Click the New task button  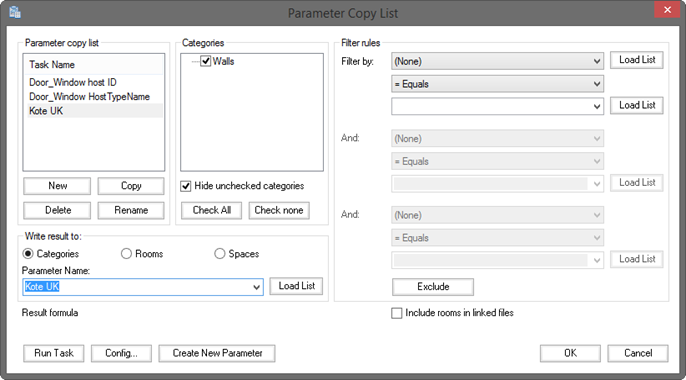(57, 186)
